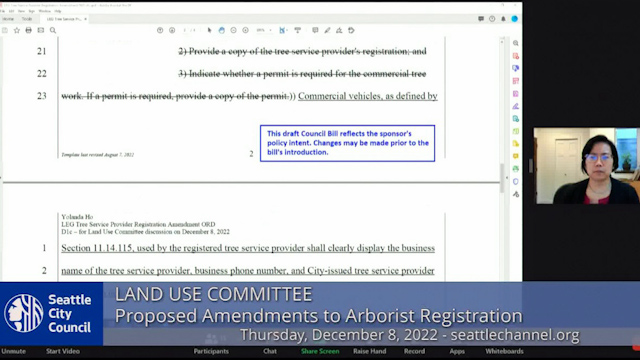Click the Zoom In plus icon
640x360 pixels.
[x=245, y=30]
